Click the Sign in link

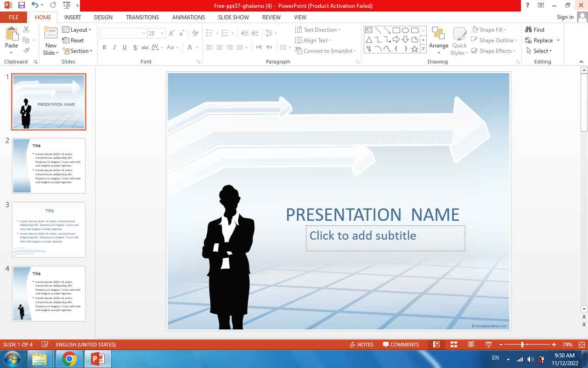(x=565, y=17)
